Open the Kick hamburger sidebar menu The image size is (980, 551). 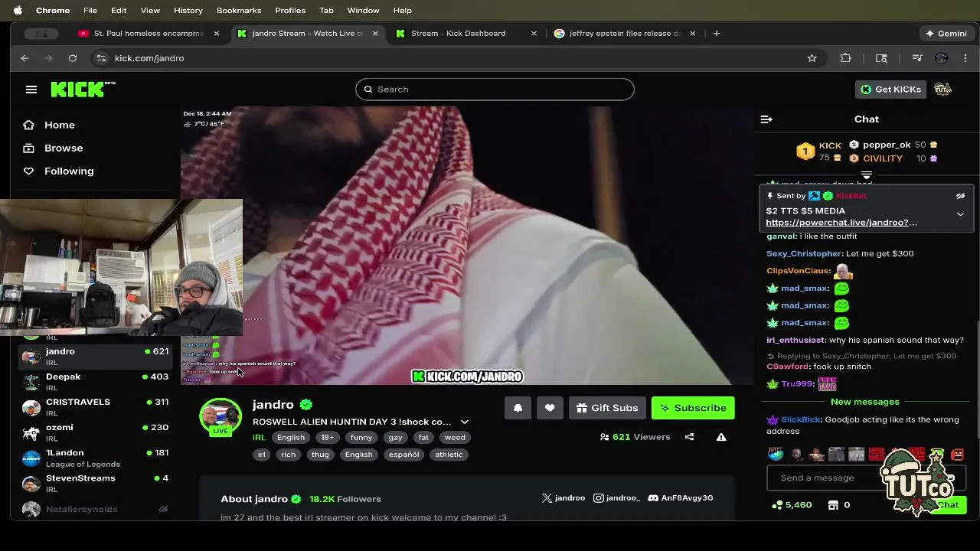click(x=31, y=90)
